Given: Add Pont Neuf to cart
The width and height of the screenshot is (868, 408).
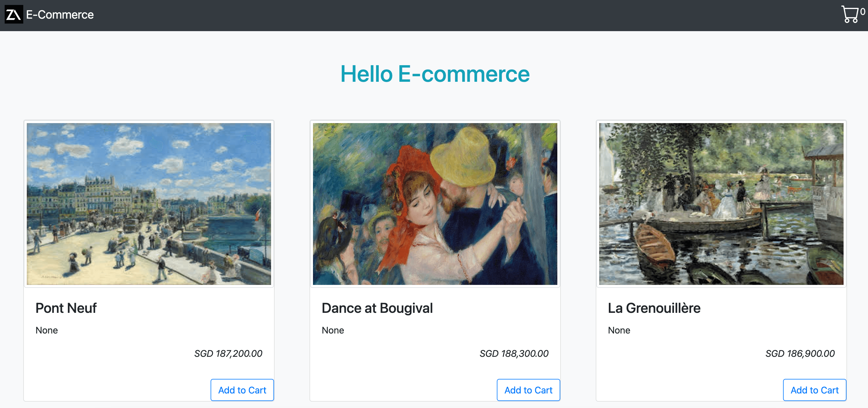Looking at the screenshot, I should pyautogui.click(x=242, y=390).
